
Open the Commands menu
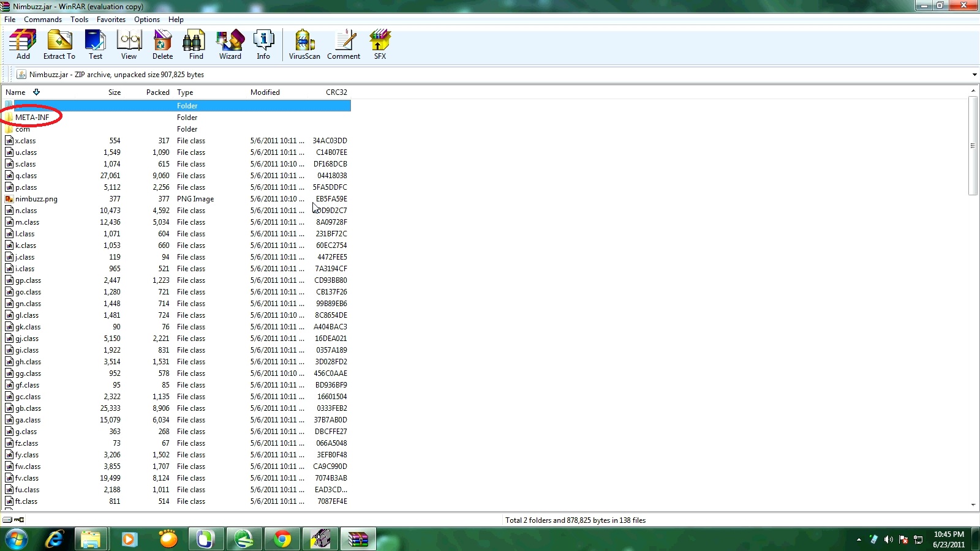43,20
